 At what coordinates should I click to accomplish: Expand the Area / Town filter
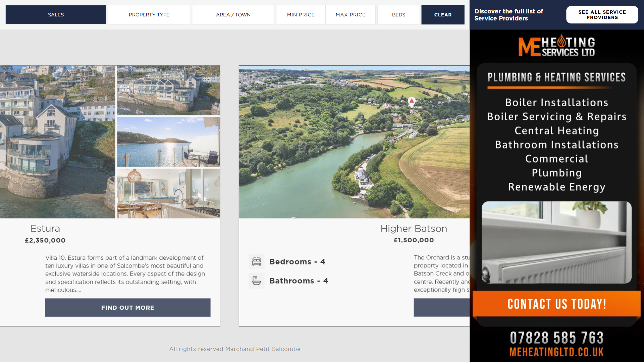point(233,15)
